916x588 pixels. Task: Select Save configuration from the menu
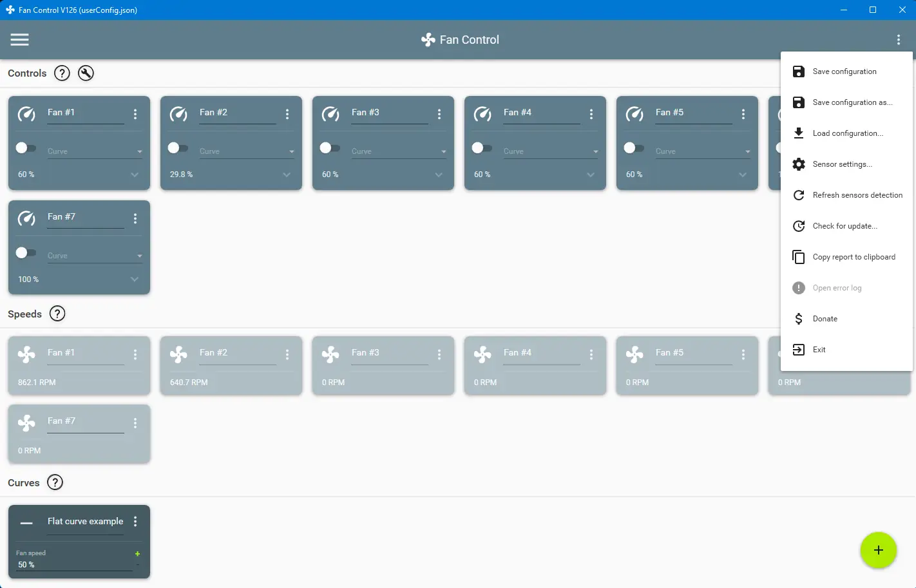[x=846, y=71]
